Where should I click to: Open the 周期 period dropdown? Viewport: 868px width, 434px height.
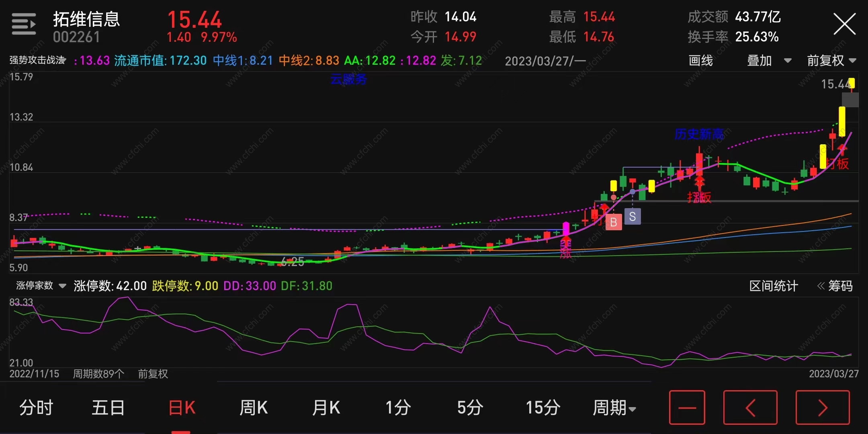tap(614, 407)
